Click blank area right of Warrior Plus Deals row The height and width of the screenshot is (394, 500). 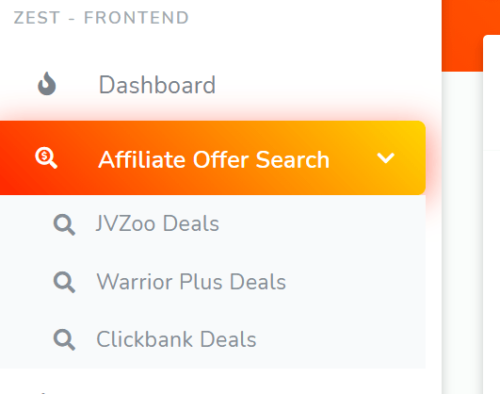click(355, 282)
